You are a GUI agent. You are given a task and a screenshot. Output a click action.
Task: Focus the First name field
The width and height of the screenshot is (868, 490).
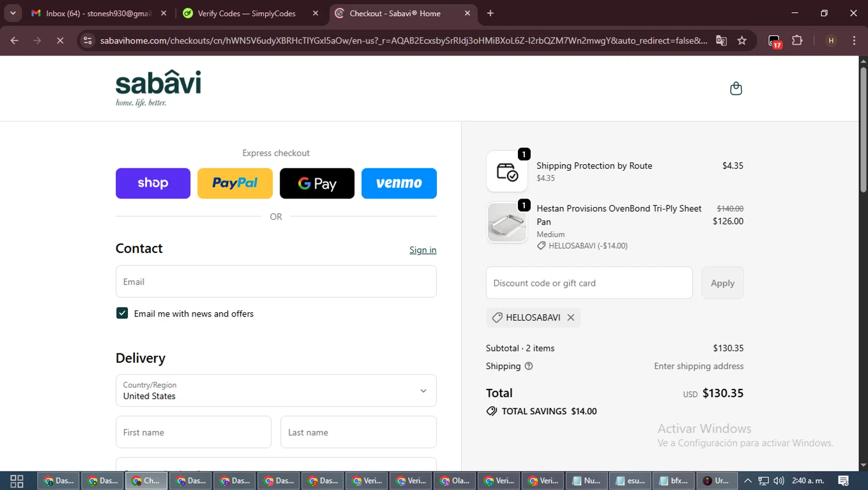click(x=193, y=432)
